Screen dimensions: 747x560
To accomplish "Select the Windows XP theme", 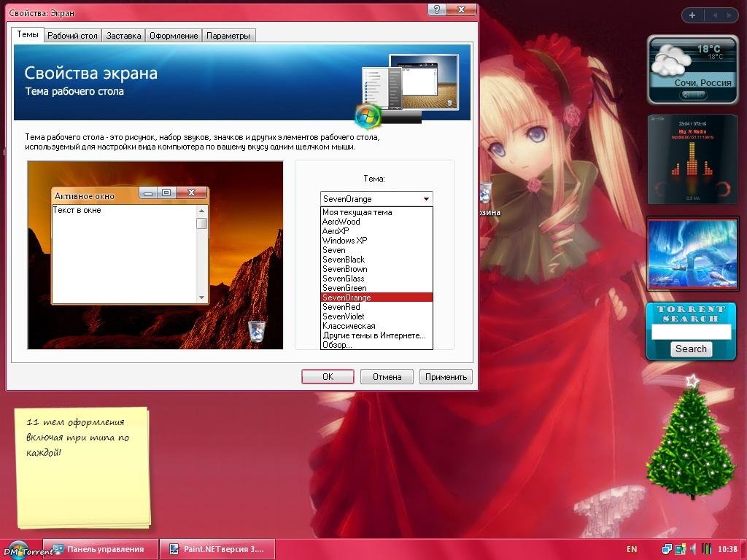I will coord(376,241).
